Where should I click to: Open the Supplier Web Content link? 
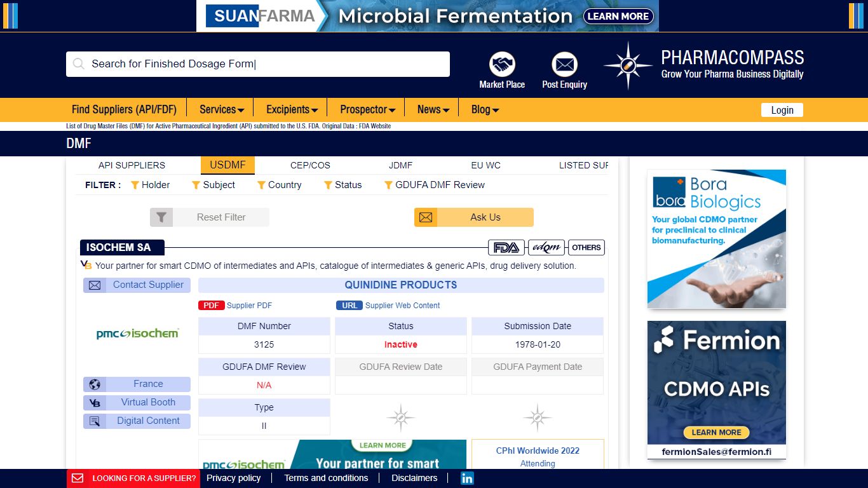pos(403,306)
